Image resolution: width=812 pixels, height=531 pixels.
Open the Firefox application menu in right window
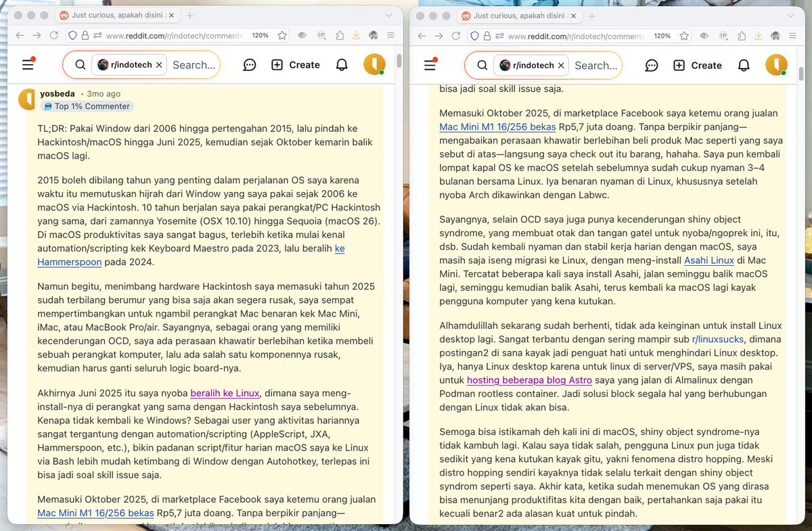pos(792,35)
